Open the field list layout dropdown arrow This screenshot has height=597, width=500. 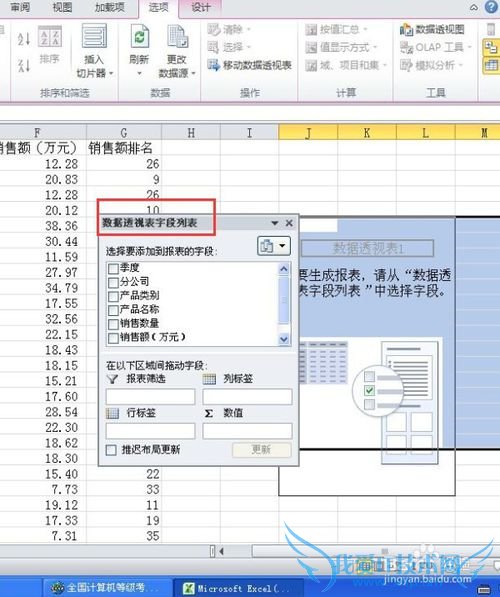(283, 246)
